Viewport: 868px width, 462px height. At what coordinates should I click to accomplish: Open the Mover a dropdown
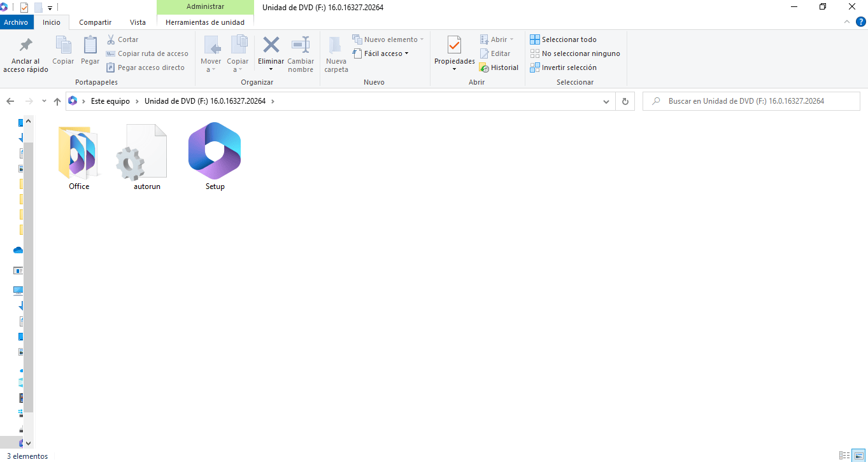211,53
